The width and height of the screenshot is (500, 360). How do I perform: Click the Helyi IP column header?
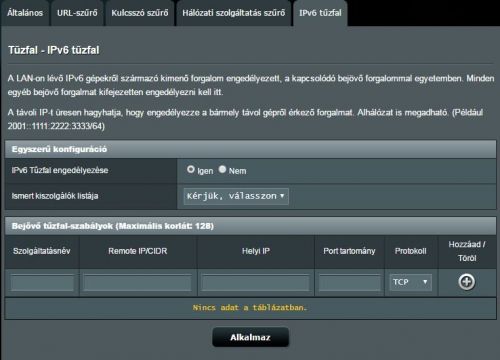pos(256,251)
